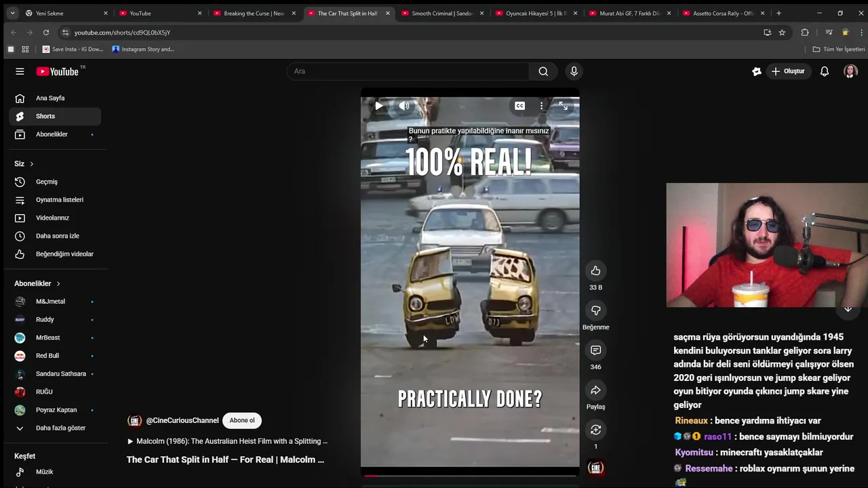Expand the Abonelikler subscriptions heading
This screenshot has width=868, height=488.
37,283
